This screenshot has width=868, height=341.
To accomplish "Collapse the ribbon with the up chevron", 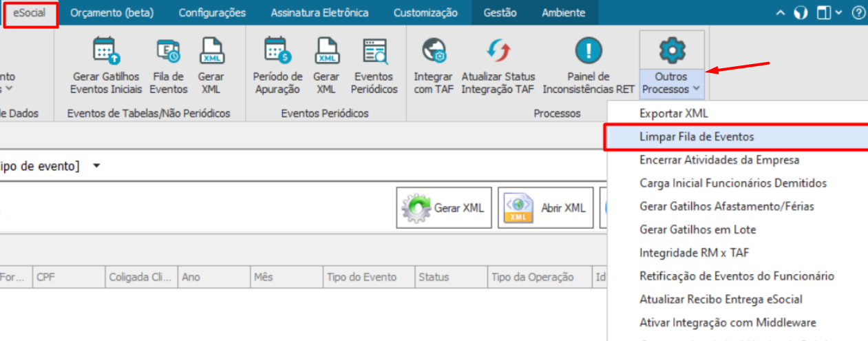I will tap(780, 13).
